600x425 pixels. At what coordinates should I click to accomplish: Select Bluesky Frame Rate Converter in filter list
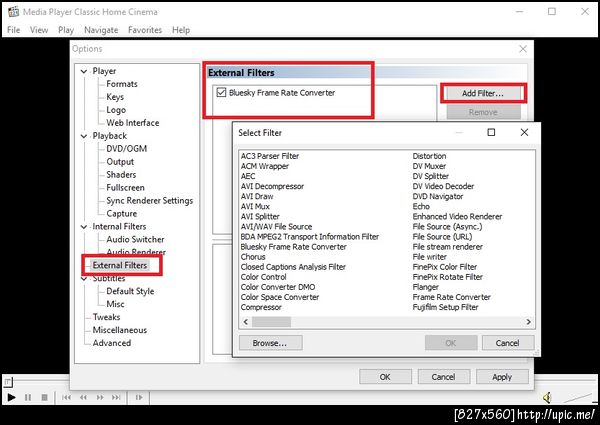click(293, 247)
